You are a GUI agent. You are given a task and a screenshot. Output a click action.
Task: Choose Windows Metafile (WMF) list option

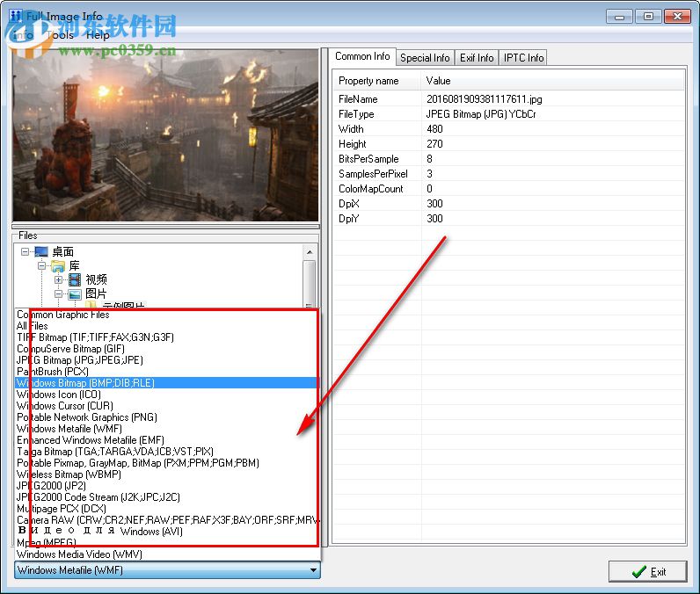[x=167, y=429]
